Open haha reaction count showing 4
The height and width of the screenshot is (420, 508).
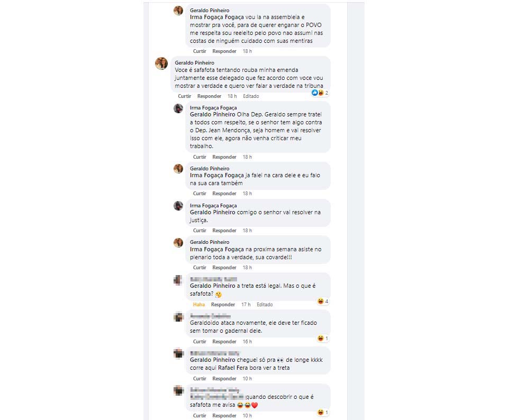(323, 302)
